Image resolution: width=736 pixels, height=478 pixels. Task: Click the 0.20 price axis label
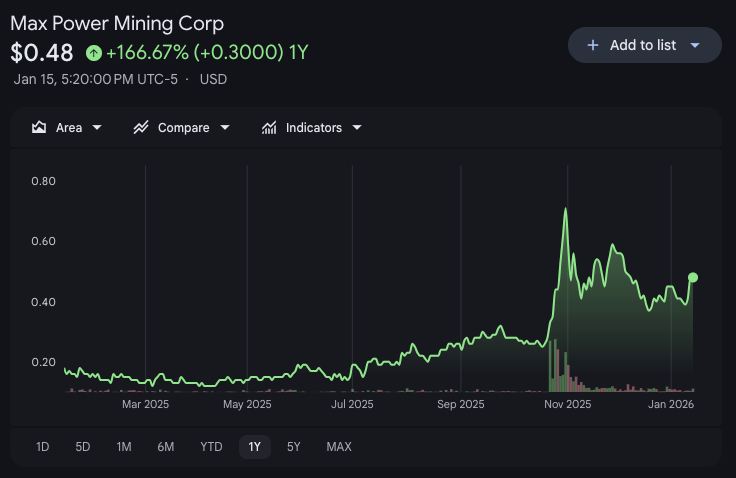pos(44,362)
